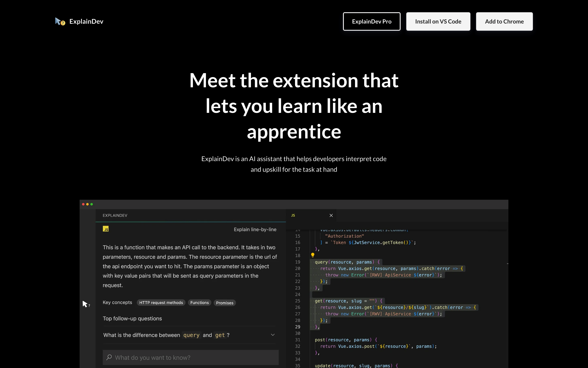Click the yellow window minimize dot
This screenshot has width=588, height=368.
point(87,204)
